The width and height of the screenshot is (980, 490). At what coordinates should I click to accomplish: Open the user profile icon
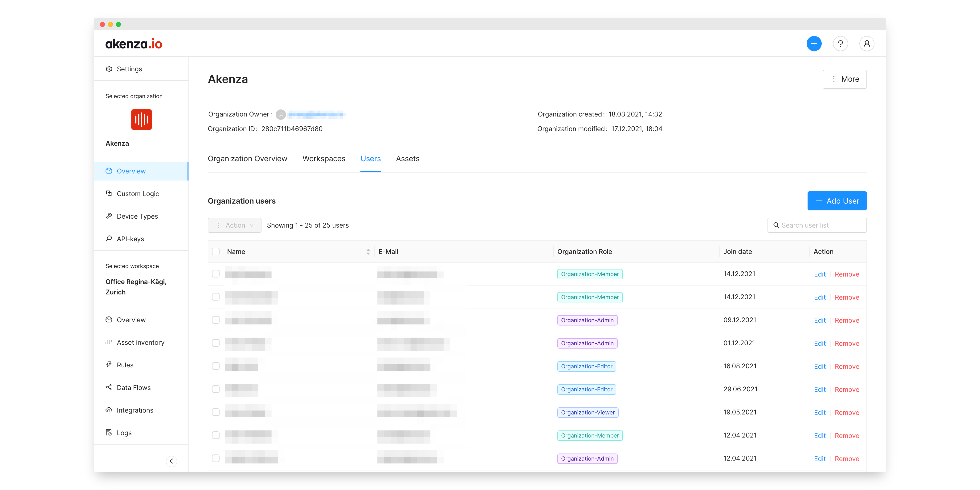pyautogui.click(x=866, y=44)
